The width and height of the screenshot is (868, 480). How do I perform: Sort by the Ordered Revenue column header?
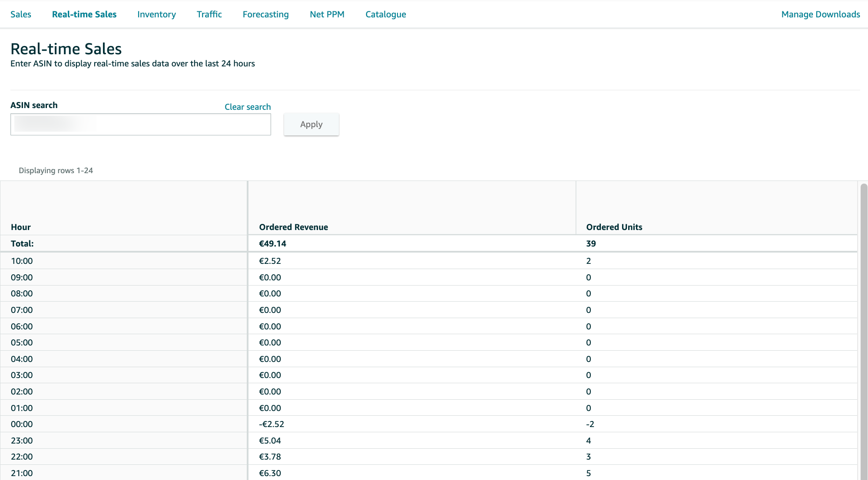294,227
